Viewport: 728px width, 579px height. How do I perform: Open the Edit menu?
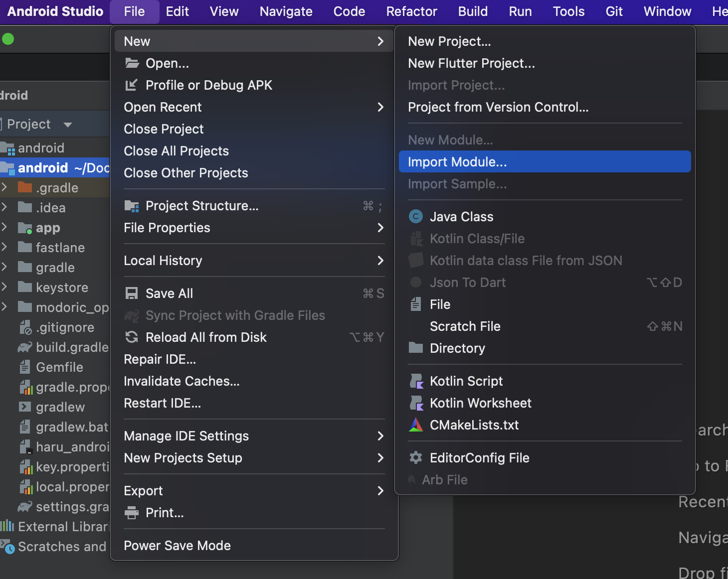click(x=178, y=11)
